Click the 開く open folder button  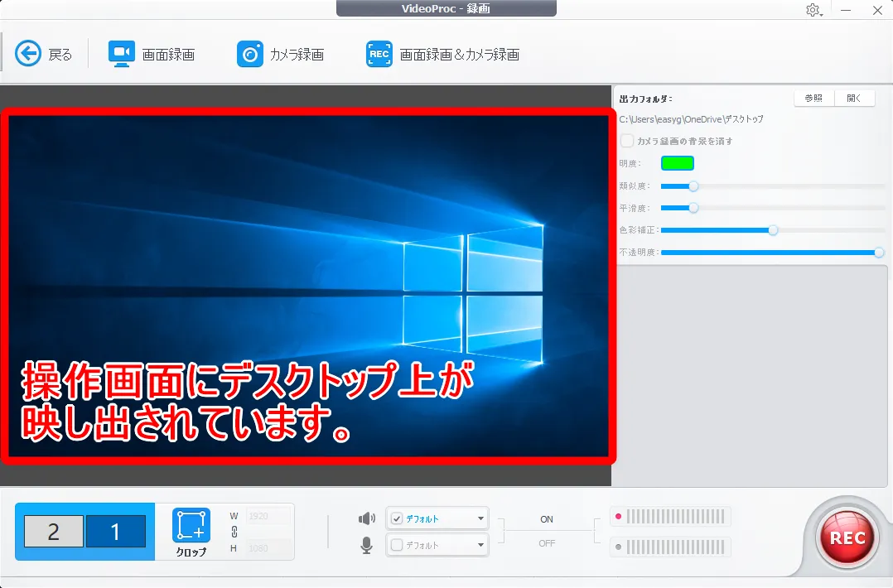tap(854, 99)
